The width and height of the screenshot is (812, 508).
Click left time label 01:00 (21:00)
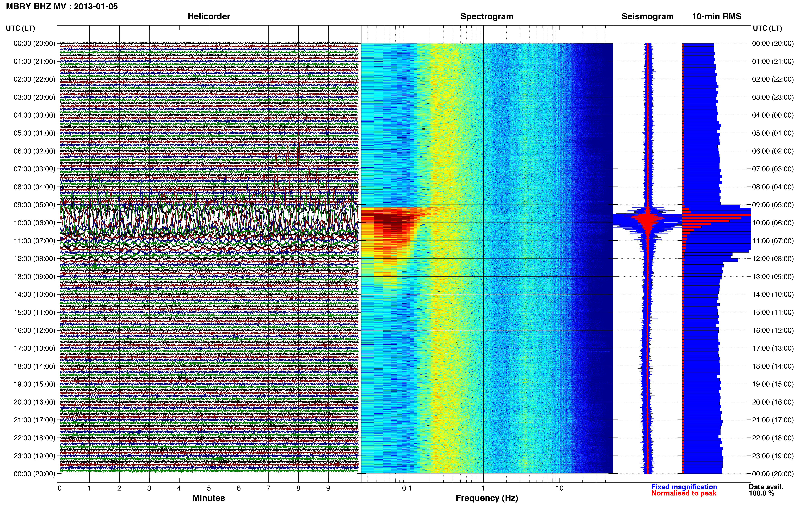coord(34,62)
